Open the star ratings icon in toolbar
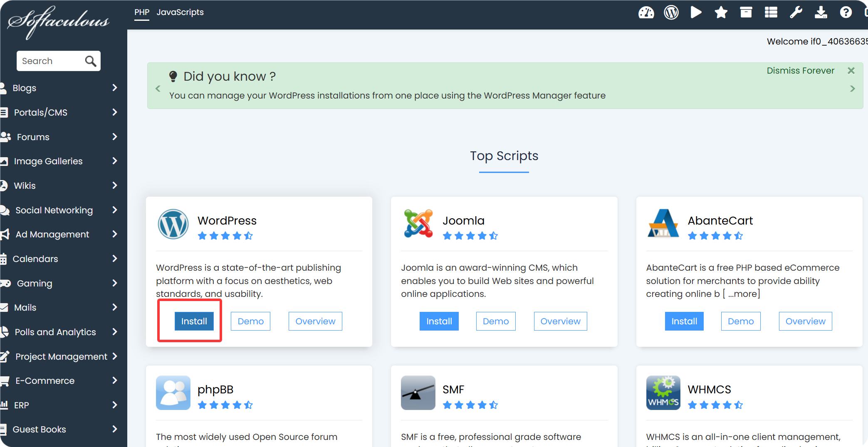 tap(721, 12)
